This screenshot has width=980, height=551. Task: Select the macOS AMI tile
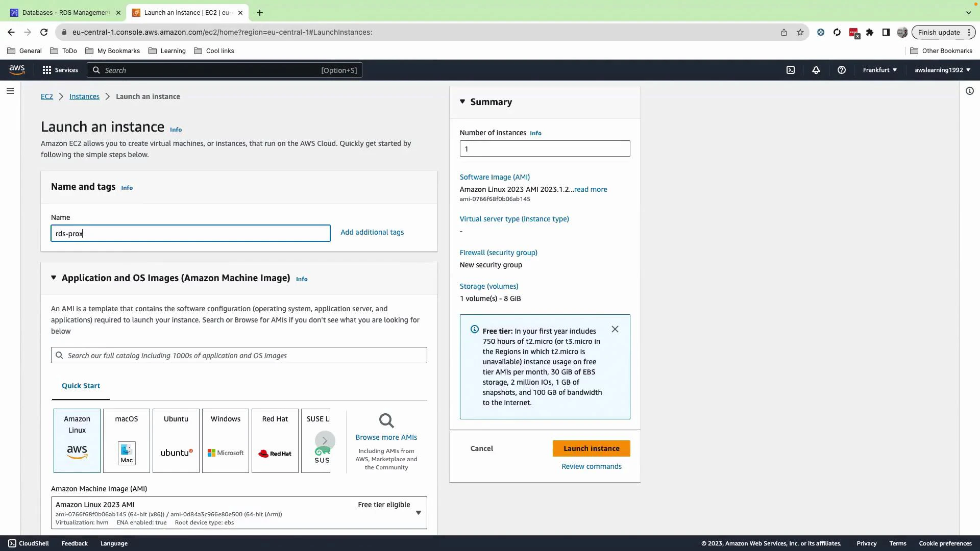127,441
